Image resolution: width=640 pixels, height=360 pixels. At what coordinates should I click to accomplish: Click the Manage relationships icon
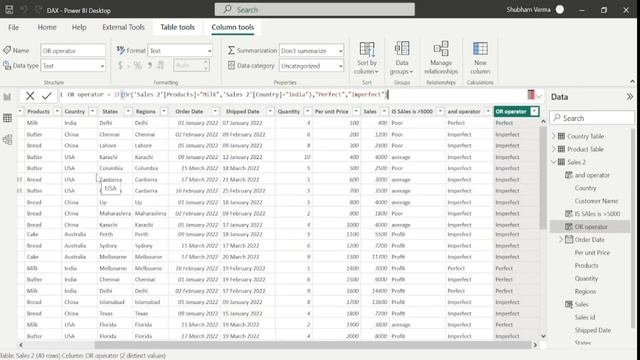tap(441, 49)
